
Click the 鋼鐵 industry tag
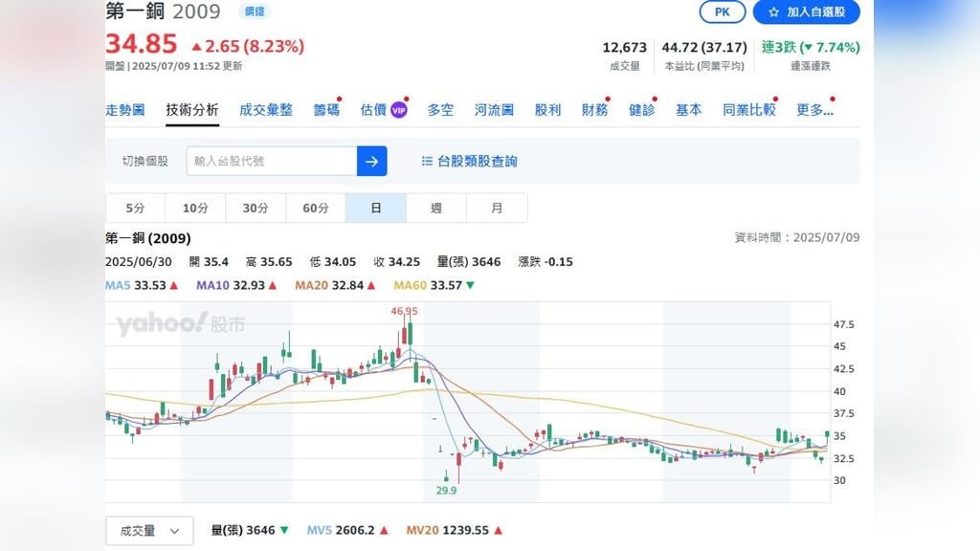tap(255, 12)
